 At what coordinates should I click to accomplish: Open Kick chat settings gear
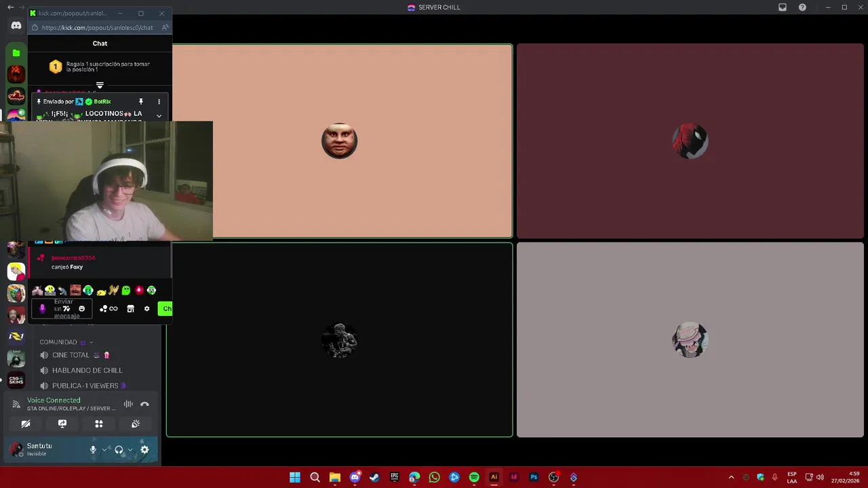(146, 309)
